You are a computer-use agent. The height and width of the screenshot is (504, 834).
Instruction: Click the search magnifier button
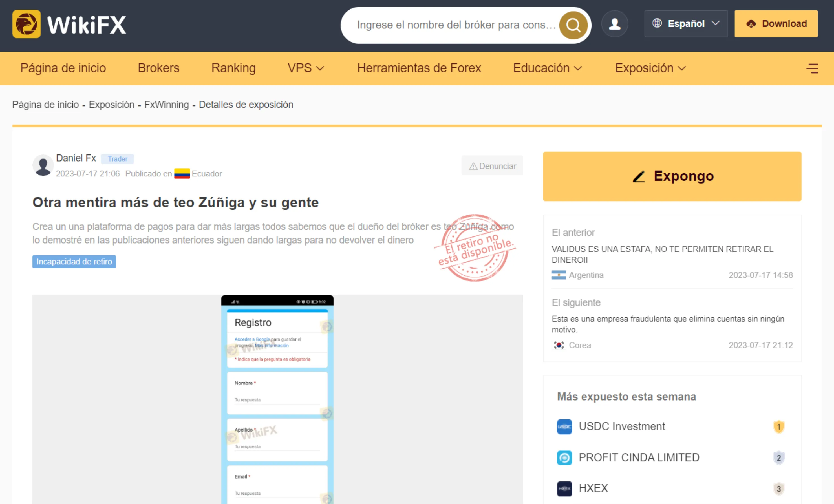[x=573, y=25]
